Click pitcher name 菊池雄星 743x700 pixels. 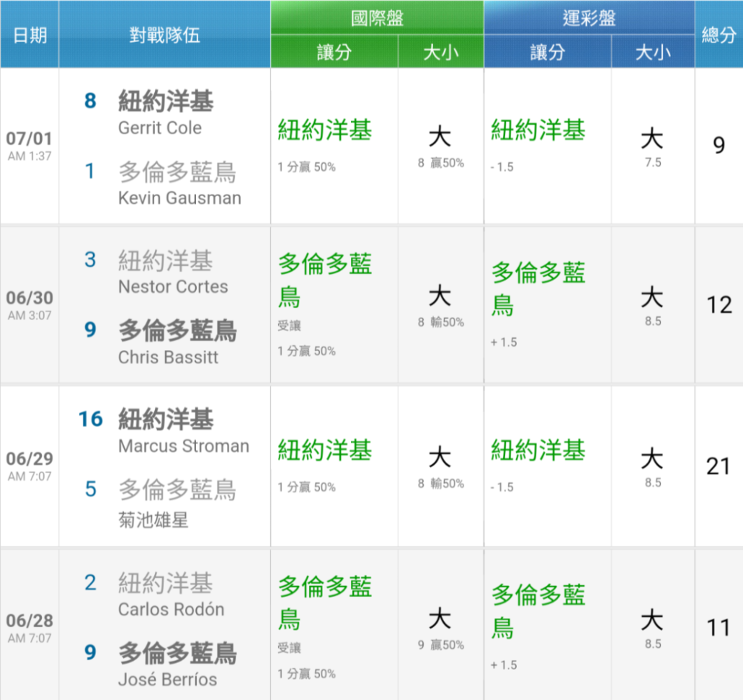153,520
